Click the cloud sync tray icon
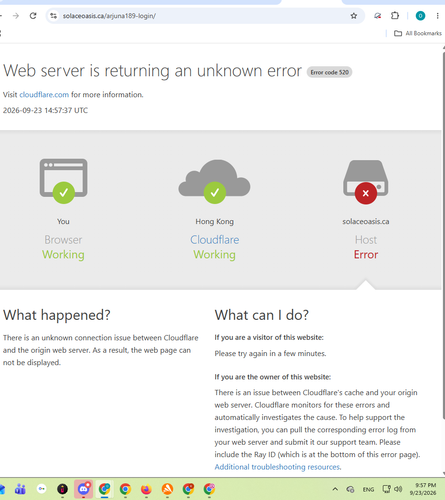 coord(350,489)
